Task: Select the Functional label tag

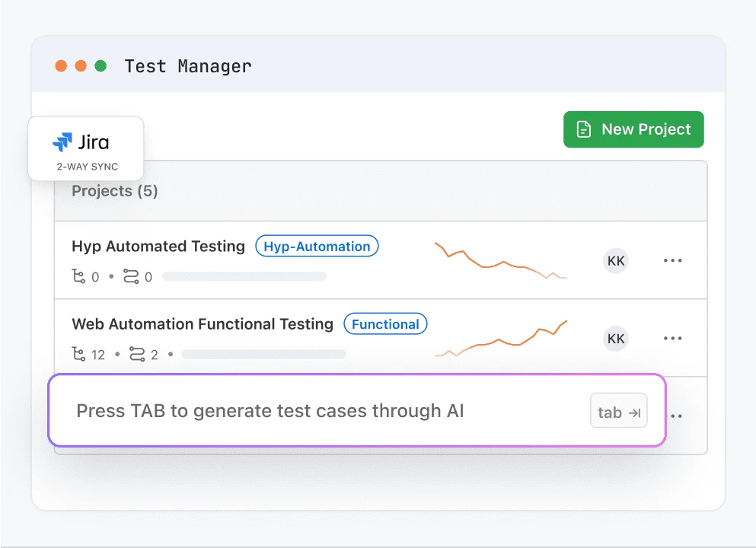Action: 385,323
